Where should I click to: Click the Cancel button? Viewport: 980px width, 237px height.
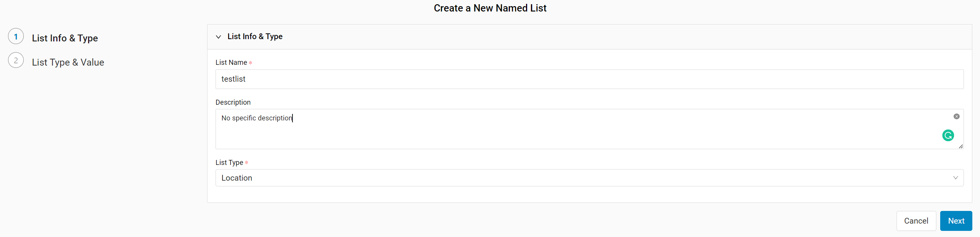916,221
